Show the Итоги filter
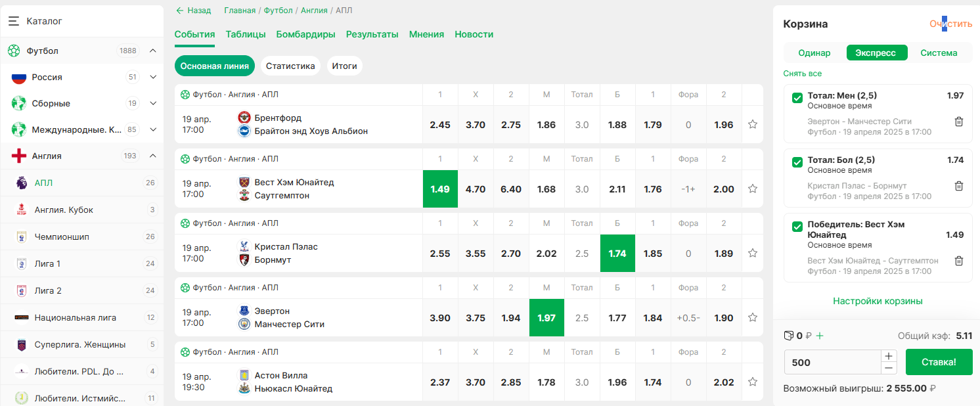Screen dimensions: 980x406 (x=345, y=66)
